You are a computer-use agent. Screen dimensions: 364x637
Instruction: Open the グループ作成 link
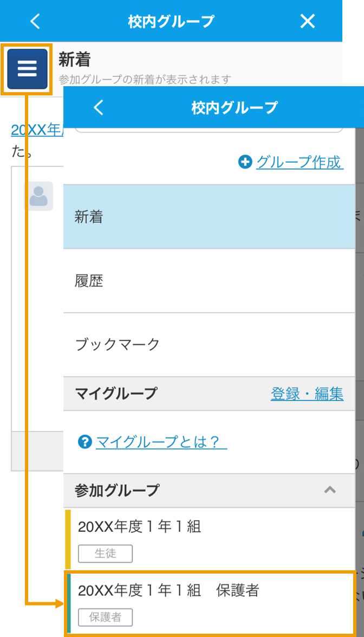(x=300, y=163)
